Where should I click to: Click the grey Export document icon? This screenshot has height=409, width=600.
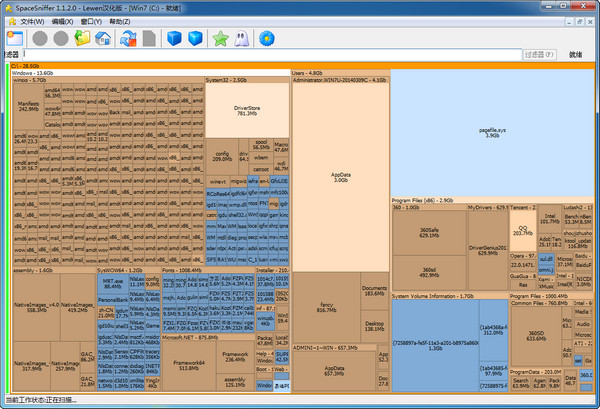point(149,38)
